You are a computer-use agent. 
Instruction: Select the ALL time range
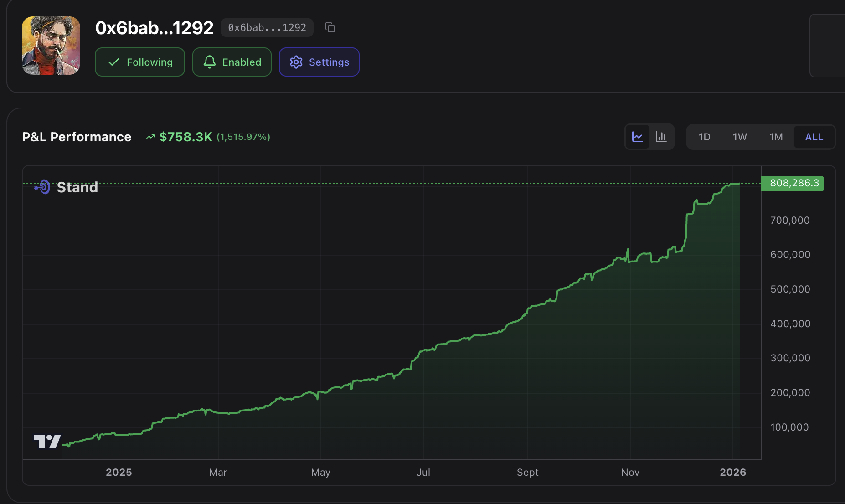(x=814, y=137)
